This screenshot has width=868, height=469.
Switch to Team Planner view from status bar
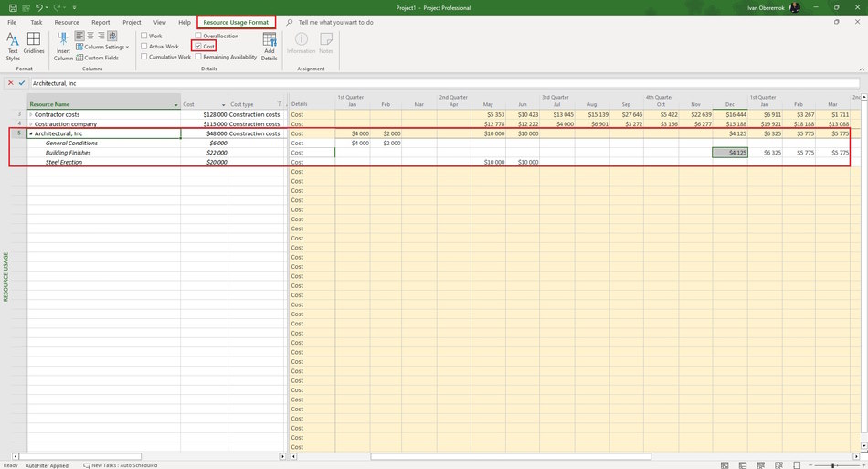(760, 465)
